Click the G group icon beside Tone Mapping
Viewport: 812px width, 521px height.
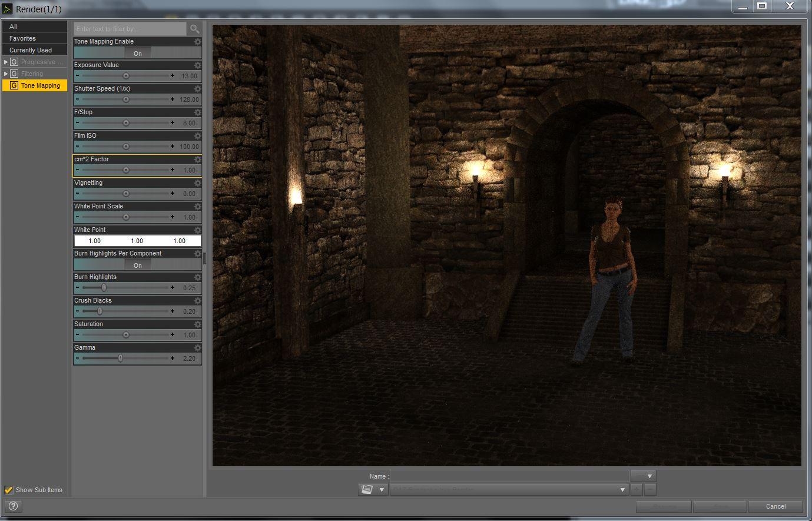pos(14,85)
